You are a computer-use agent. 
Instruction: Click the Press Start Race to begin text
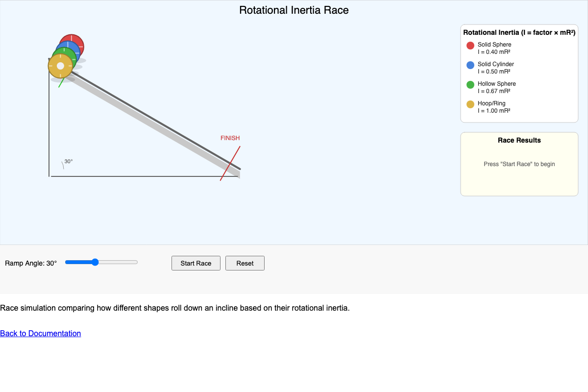tap(519, 164)
